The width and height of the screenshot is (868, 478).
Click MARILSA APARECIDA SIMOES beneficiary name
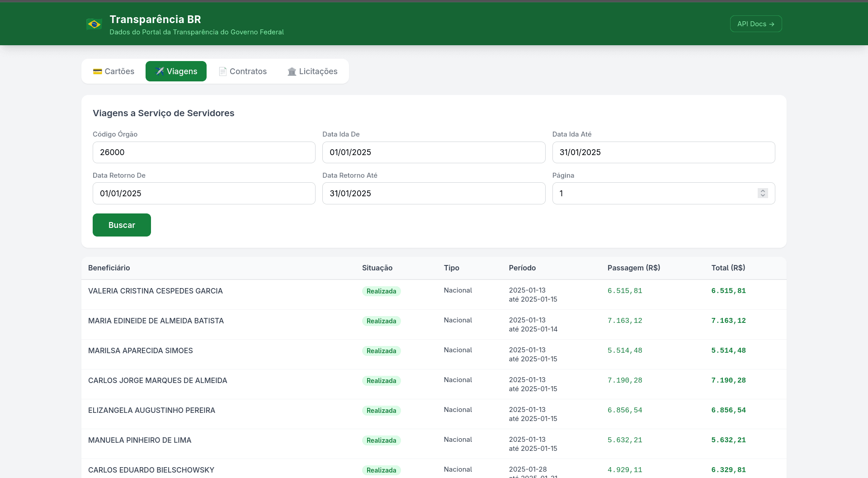pos(141,351)
